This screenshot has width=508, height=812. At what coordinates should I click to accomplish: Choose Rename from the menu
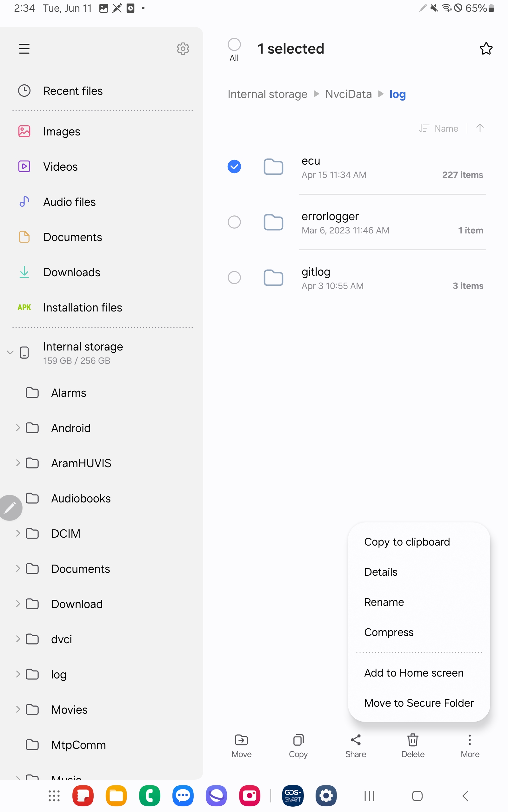[419, 602]
